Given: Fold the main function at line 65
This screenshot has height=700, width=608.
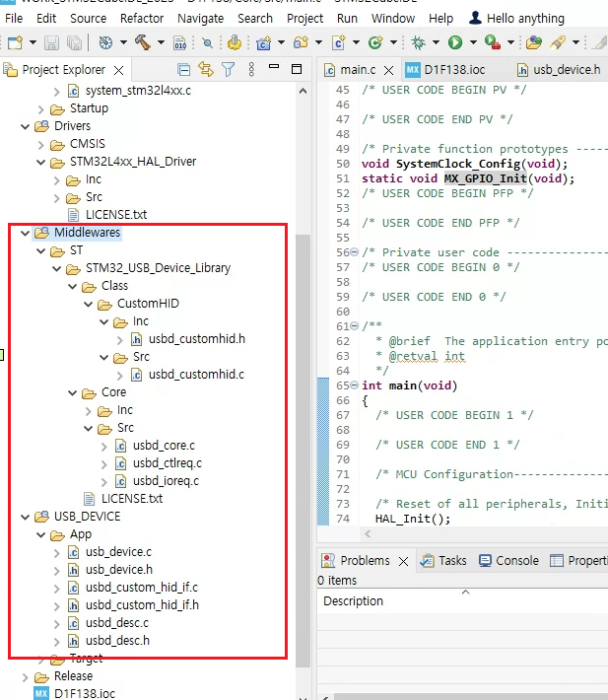Looking at the screenshot, I should [x=354, y=385].
